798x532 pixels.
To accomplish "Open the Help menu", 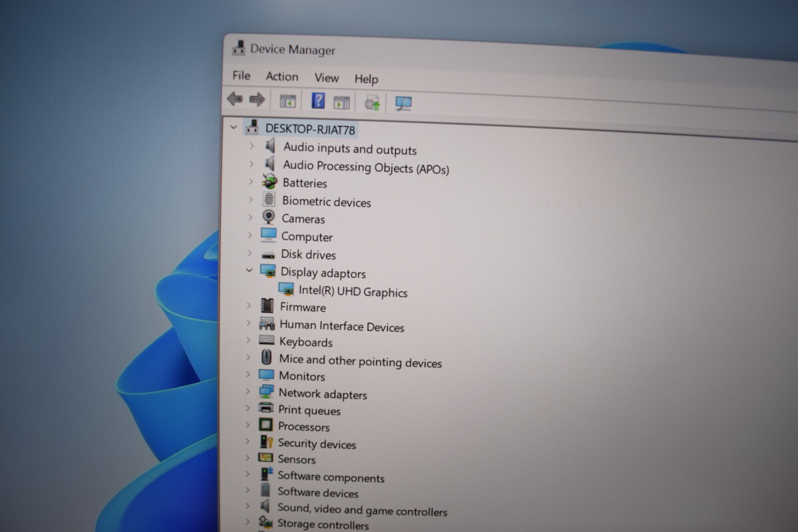I will click(x=366, y=79).
